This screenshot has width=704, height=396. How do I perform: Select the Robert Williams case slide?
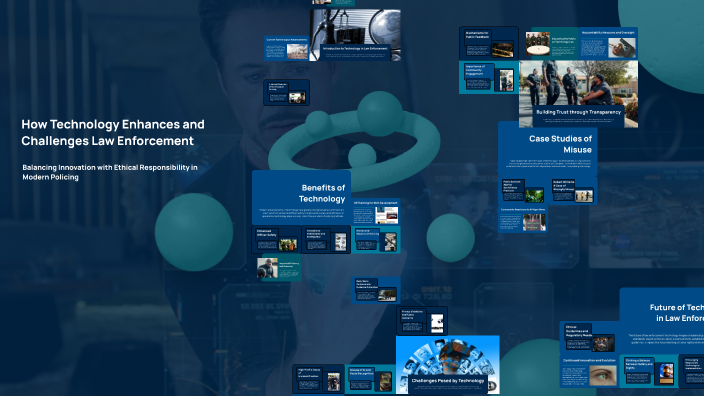tap(572, 190)
